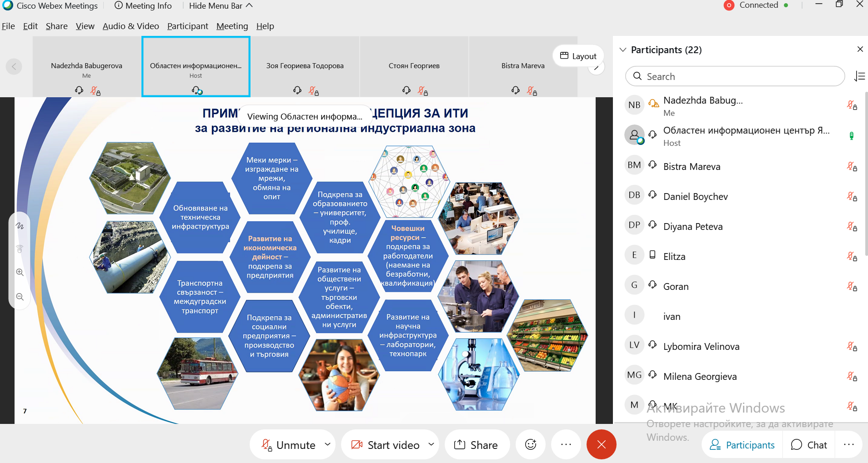Click the host avatar icon in list
Image resolution: width=868 pixels, height=463 pixels.
point(634,135)
